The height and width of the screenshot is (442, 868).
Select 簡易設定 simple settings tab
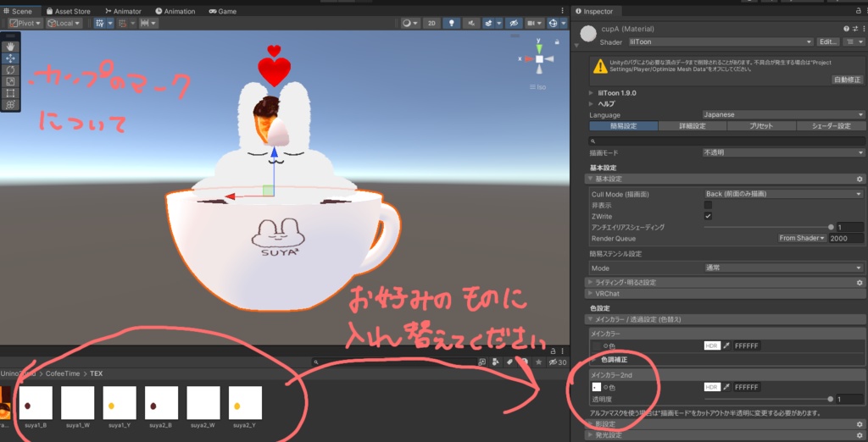[624, 126]
